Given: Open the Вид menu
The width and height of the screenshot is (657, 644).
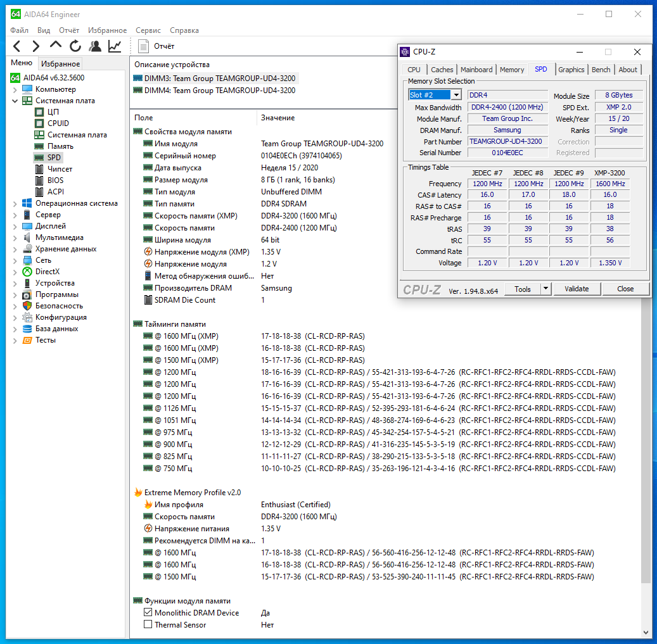Looking at the screenshot, I should [44, 30].
